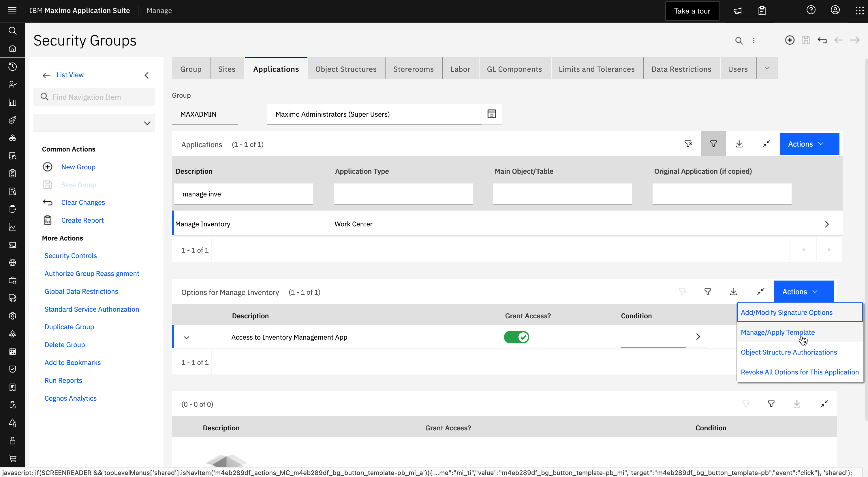Open search in the Security Groups toolbar

(x=739, y=40)
